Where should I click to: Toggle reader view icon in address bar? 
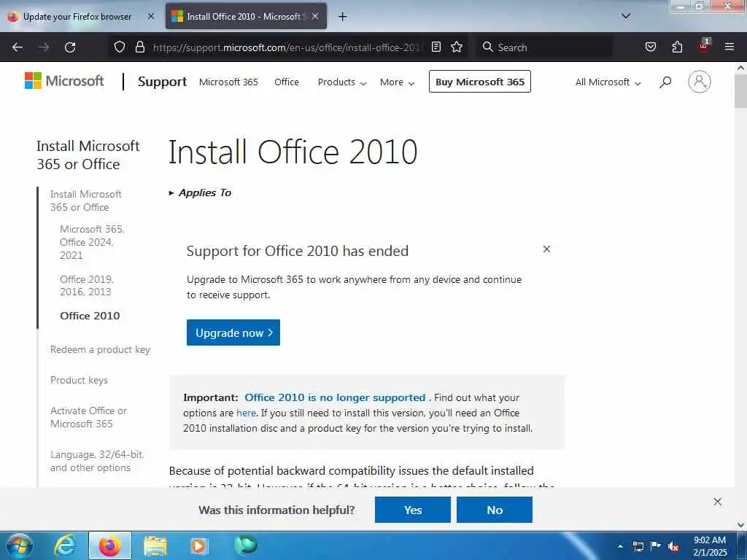click(436, 47)
